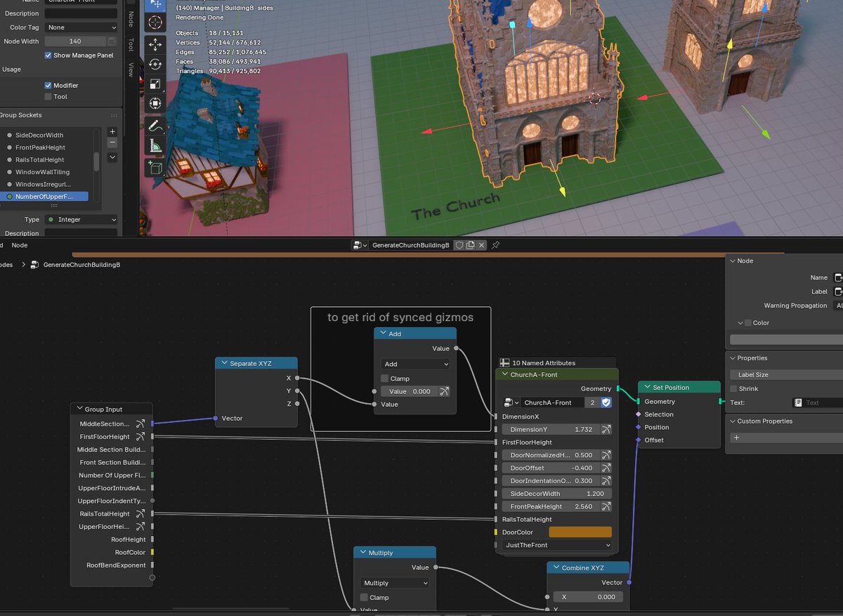Select the Rotate tool in viewport toolbar
This screenshot has width=843, height=616.
tap(155, 64)
